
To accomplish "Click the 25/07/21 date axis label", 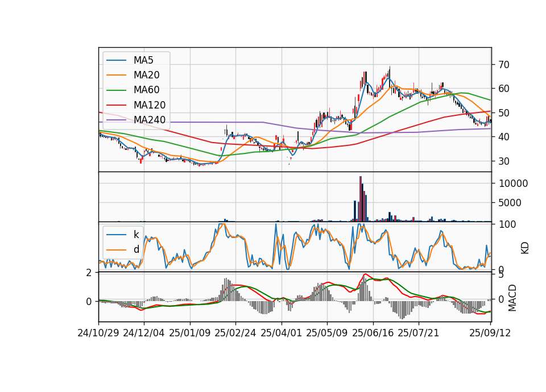I will coord(419,333).
